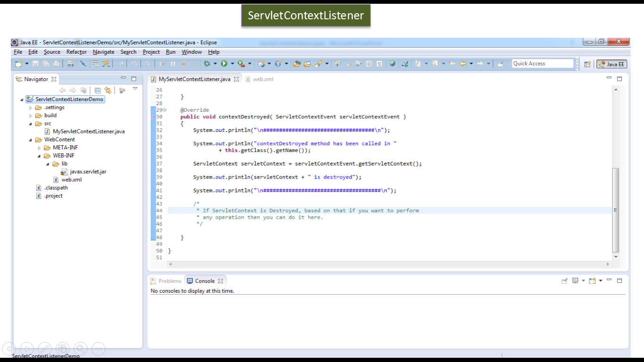
Task: Click inside the Quick Access field
Action: 542,63
